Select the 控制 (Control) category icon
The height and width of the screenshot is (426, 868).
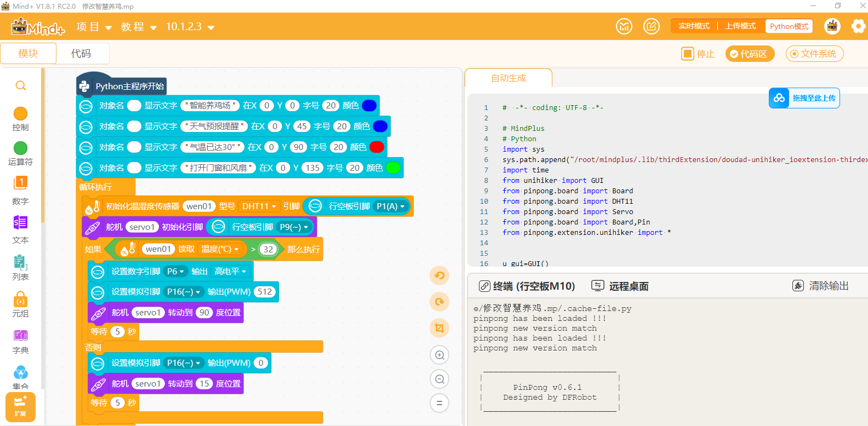pyautogui.click(x=20, y=113)
